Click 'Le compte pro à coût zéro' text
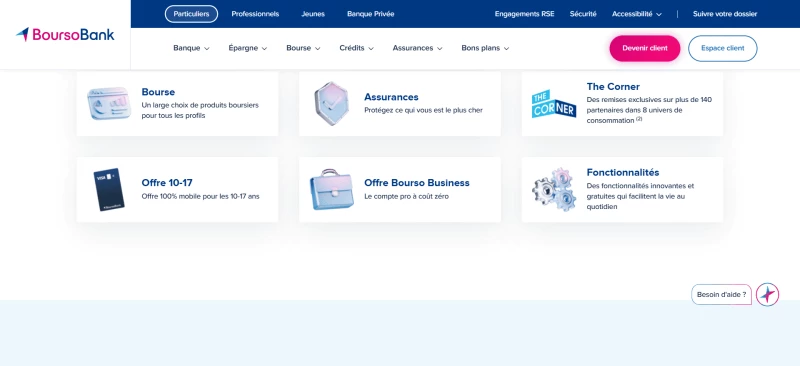 [x=407, y=196]
